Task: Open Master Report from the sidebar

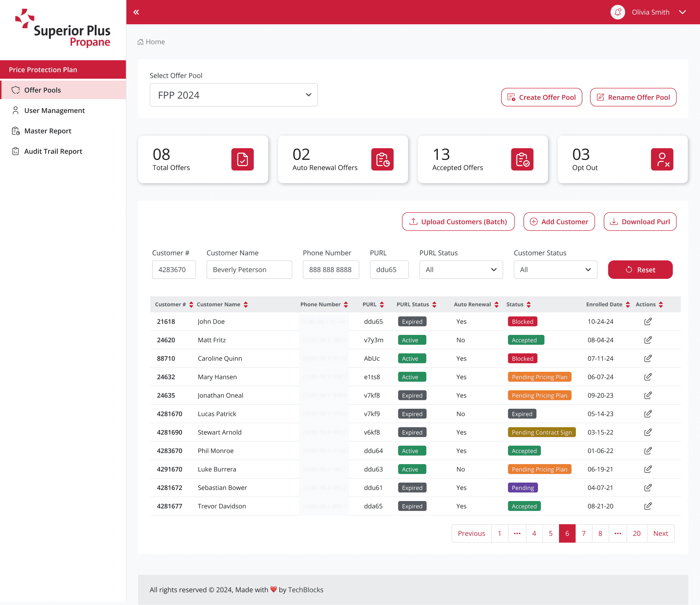Action: click(48, 131)
